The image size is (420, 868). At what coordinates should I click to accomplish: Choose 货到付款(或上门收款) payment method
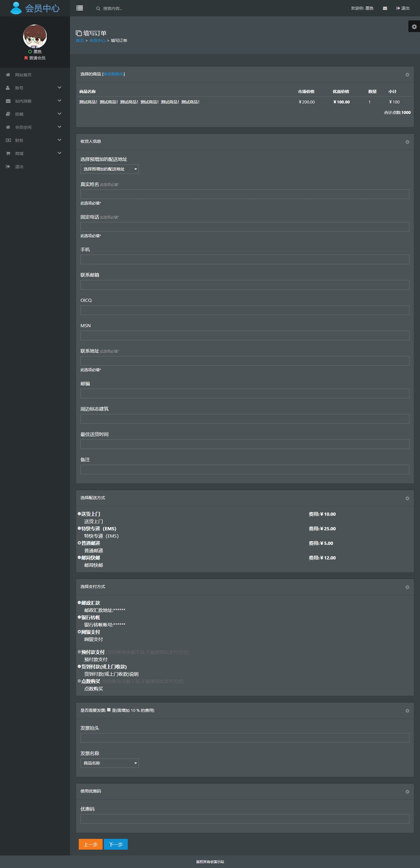tap(79, 666)
